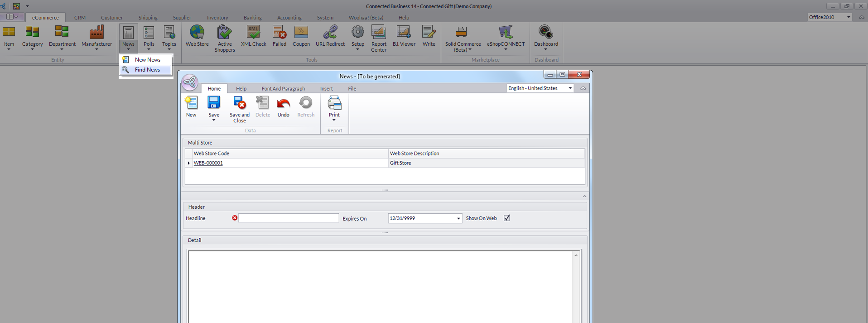Open the English - United States language dropdown
Screen dimensions: 868x323
(x=570, y=88)
